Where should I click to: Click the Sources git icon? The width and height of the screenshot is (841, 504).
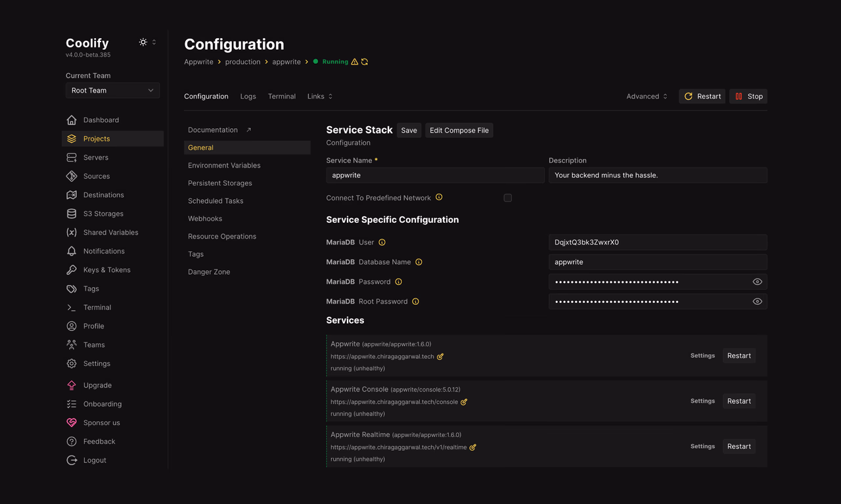(72, 176)
